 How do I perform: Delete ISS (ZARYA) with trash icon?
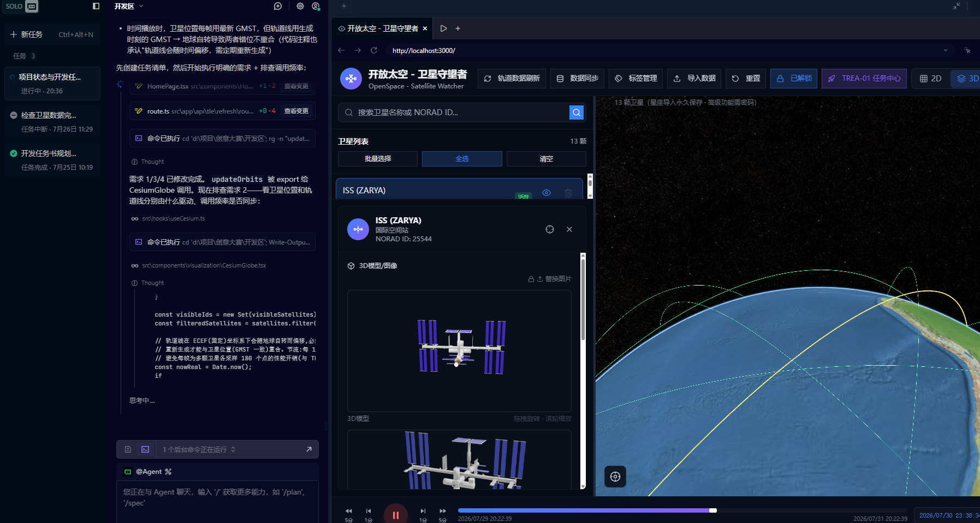[568, 193]
